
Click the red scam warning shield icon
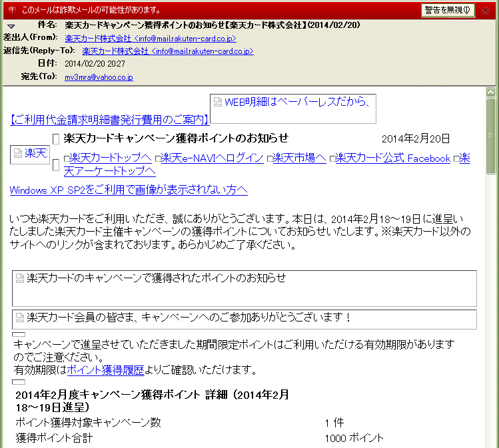click(11, 10)
